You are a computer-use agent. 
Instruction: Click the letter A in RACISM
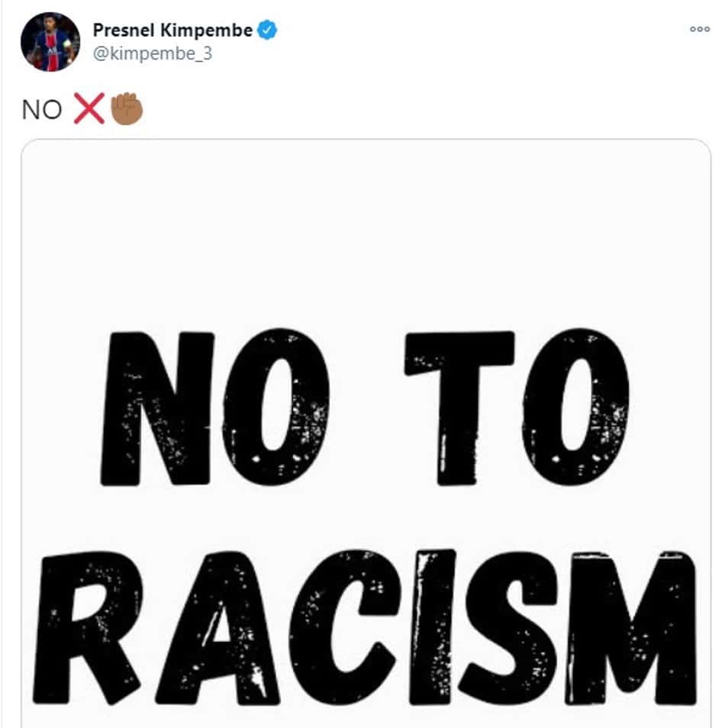point(217,628)
